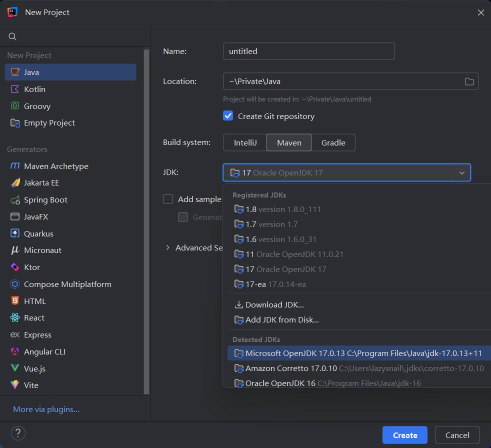Choose the JavaFX window icon
The width and height of the screenshot is (491, 448).
(15, 216)
